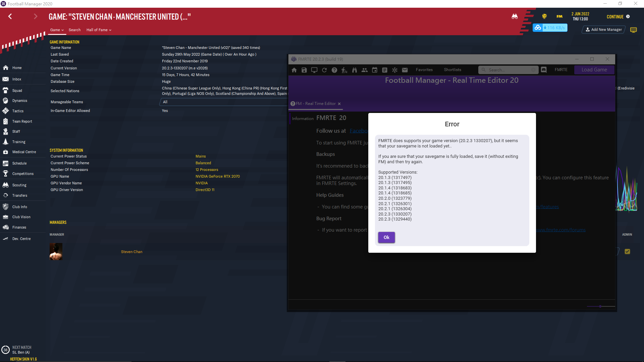Open the Shortlists menu in FMRTE
Viewport: 644px width, 362px height.
[x=452, y=70]
